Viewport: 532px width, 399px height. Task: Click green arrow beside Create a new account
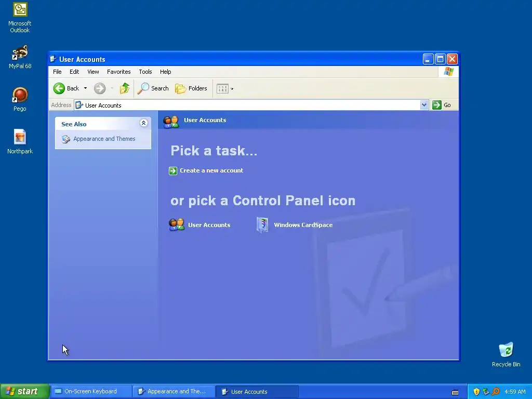173,170
